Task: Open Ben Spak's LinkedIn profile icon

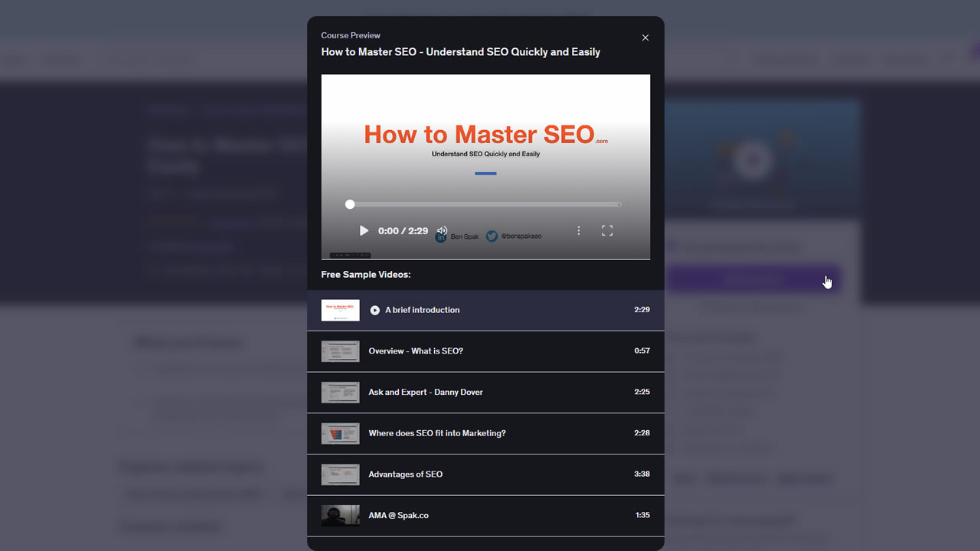Action: click(x=439, y=236)
